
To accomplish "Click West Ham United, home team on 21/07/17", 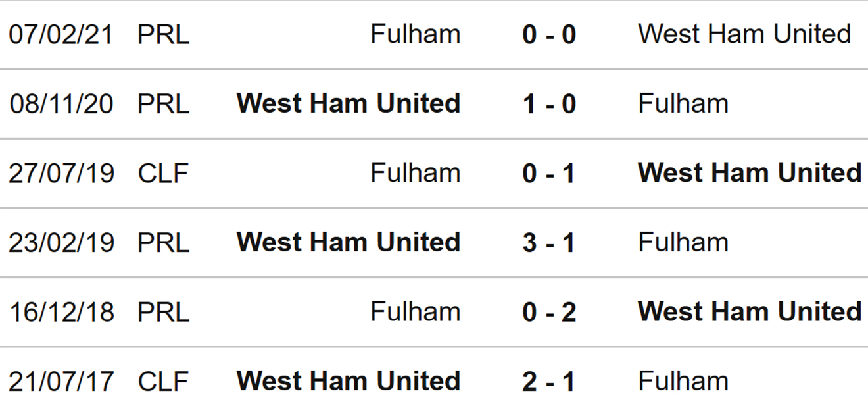I will pos(349,382).
